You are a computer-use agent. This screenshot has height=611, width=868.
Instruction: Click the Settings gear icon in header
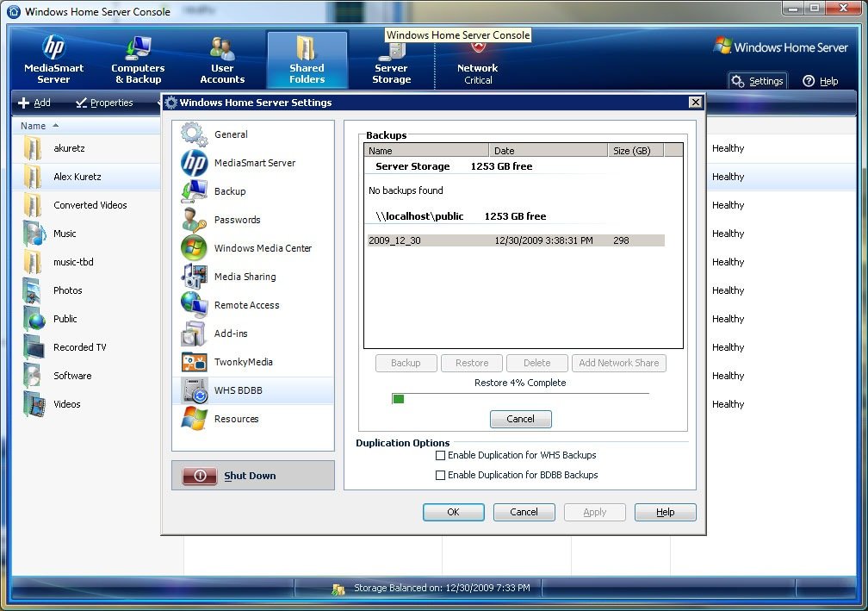point(737,81)
